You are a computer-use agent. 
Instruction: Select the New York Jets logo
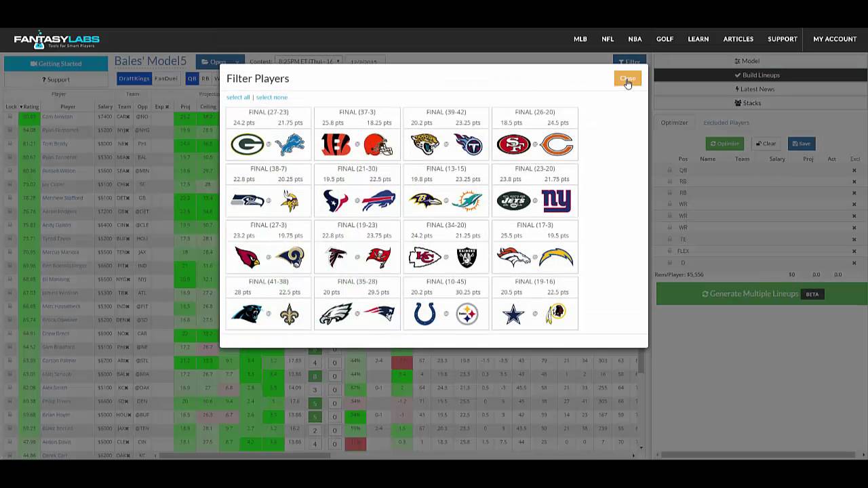point(513,201)
